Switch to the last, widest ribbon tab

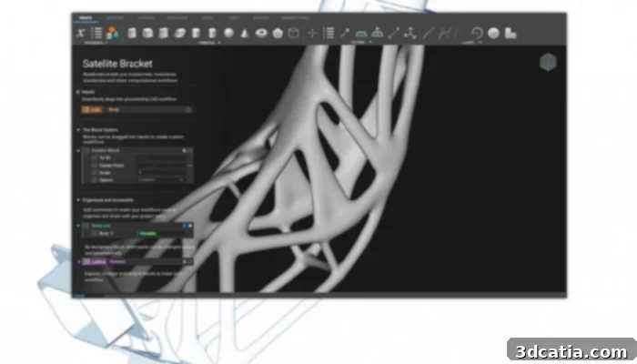coord(295,18)
